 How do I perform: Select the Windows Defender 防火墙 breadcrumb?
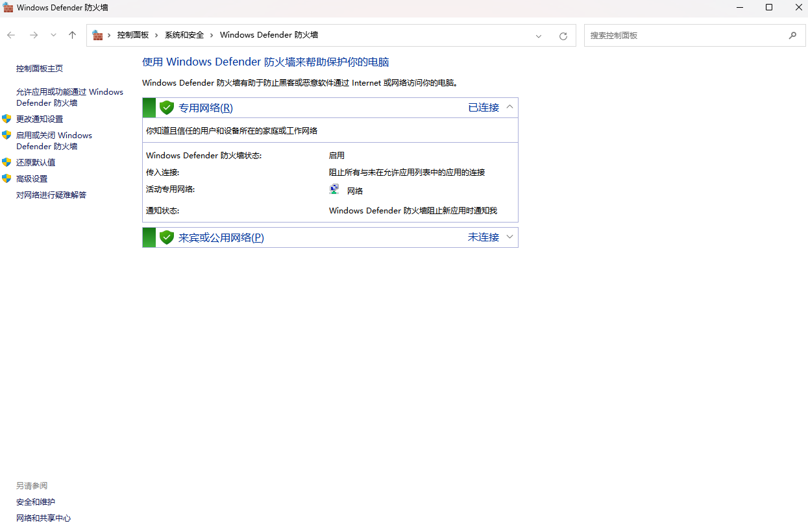(269, 35)
